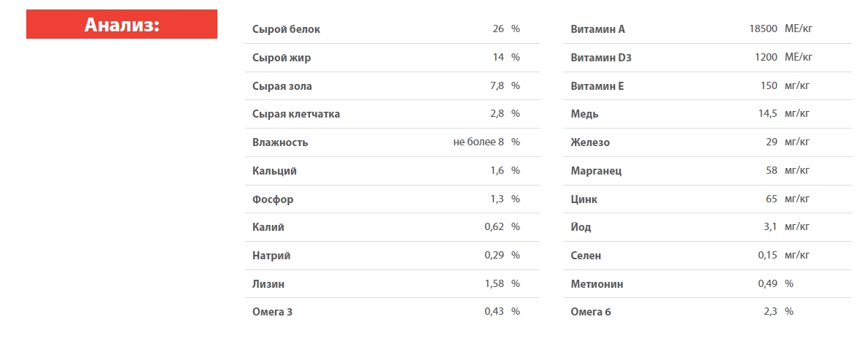Click the Витамин A label
This screenshot has height=344, width=868.
[597, 29]
